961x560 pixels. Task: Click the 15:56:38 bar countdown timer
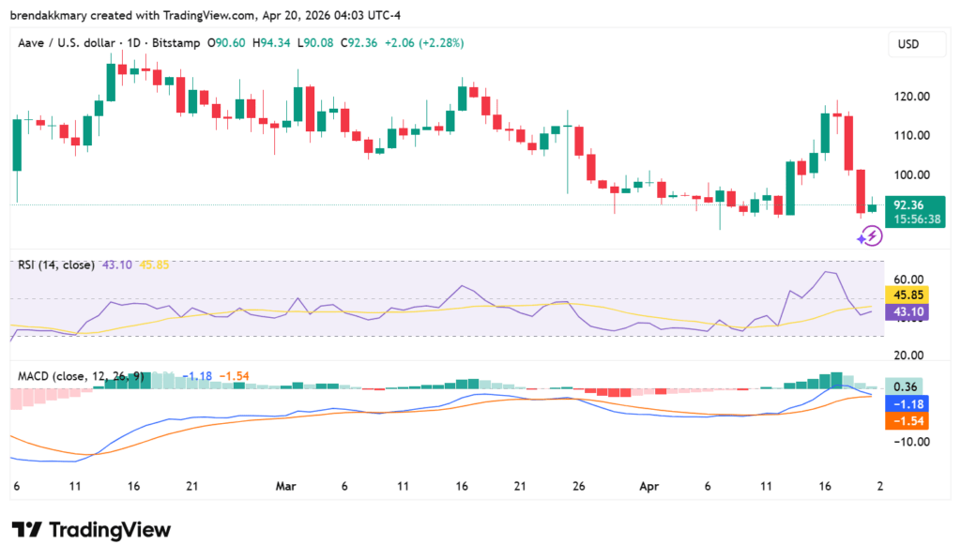point(917,219)
